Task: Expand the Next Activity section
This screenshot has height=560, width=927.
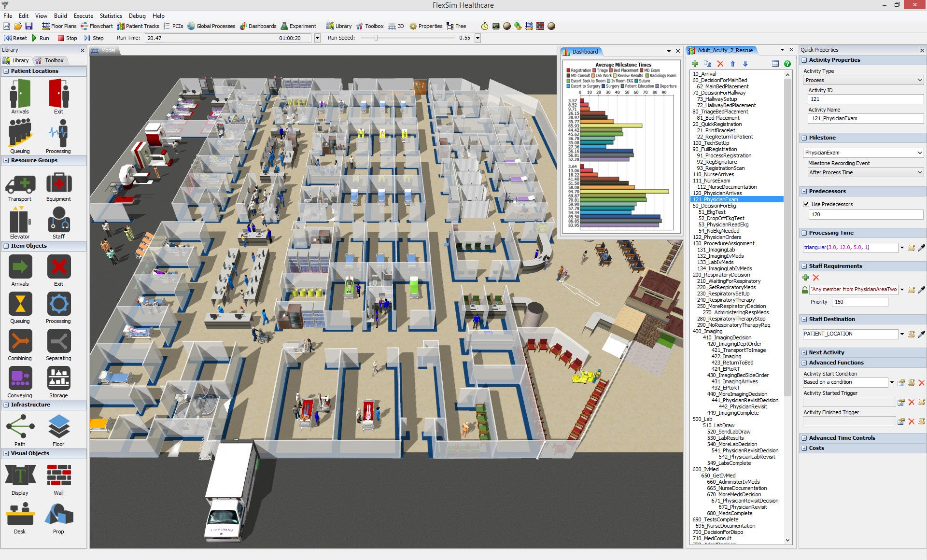Action: (804, 352)
